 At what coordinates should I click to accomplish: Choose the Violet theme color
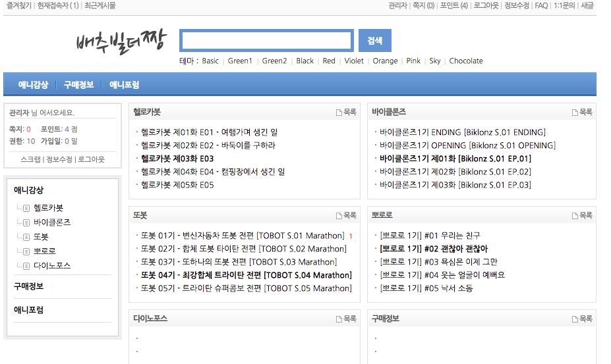click(x=354, y=61)
